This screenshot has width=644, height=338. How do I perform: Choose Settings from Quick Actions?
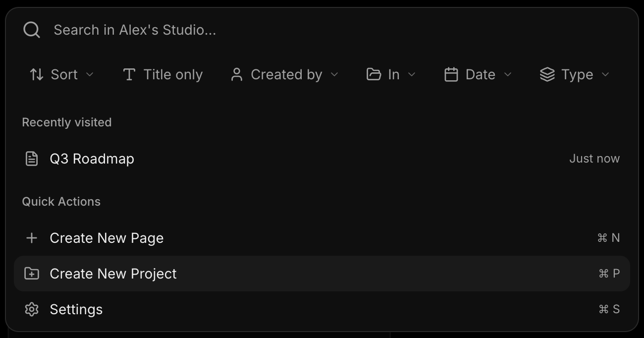76,309
